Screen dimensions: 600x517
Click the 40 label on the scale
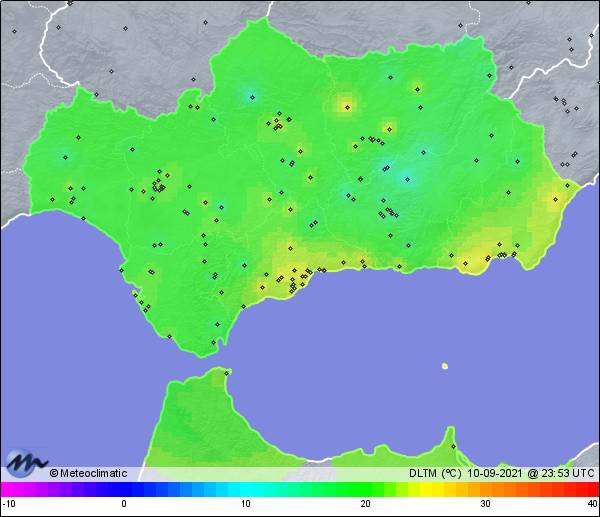(592, 504)
